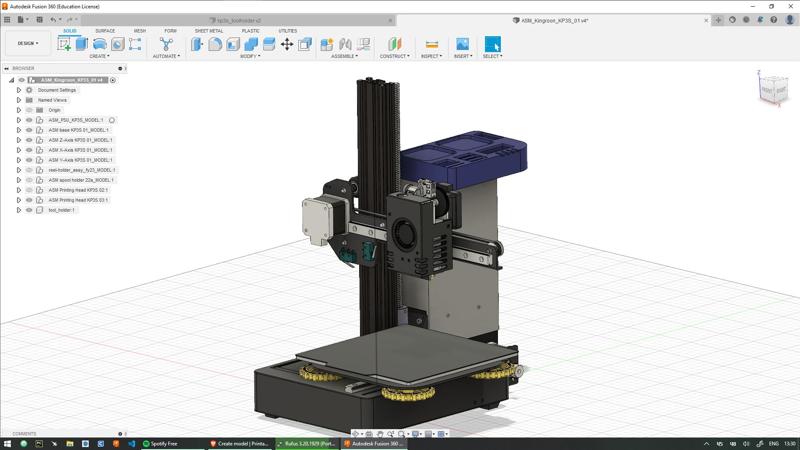Viewport: 800px width, 450px height.
Task: Add a new document tab with plus button
Action: [718, 20]
